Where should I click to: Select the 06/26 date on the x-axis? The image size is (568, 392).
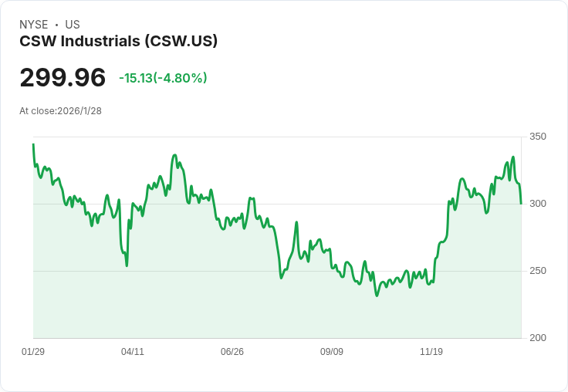click(x=232, y=352)
